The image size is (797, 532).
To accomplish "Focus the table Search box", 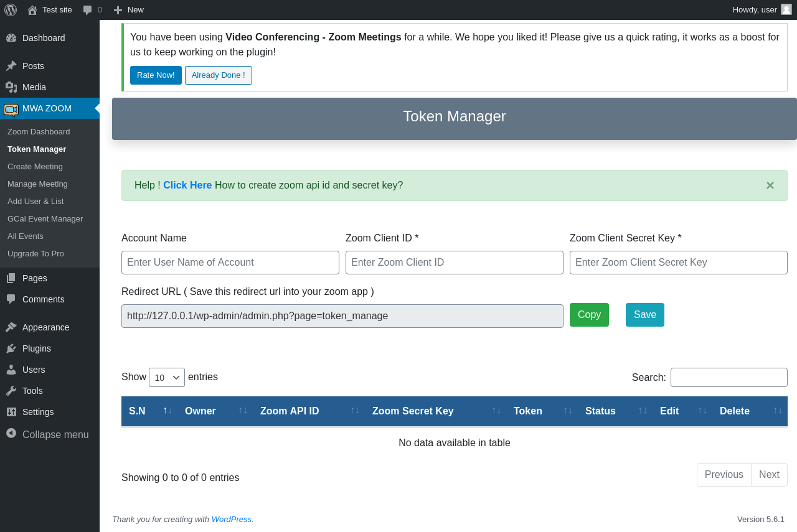I will (x=729, y=377).
